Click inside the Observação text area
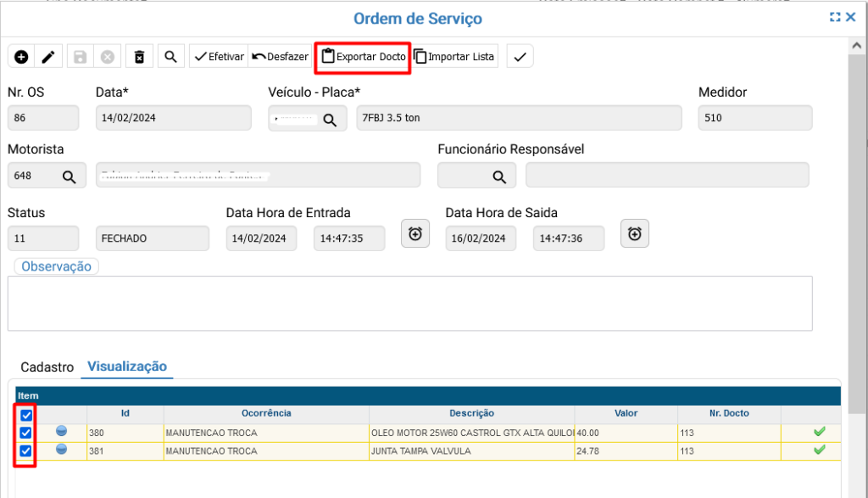Viewport: 868px width, 498px height. point(409,303)
